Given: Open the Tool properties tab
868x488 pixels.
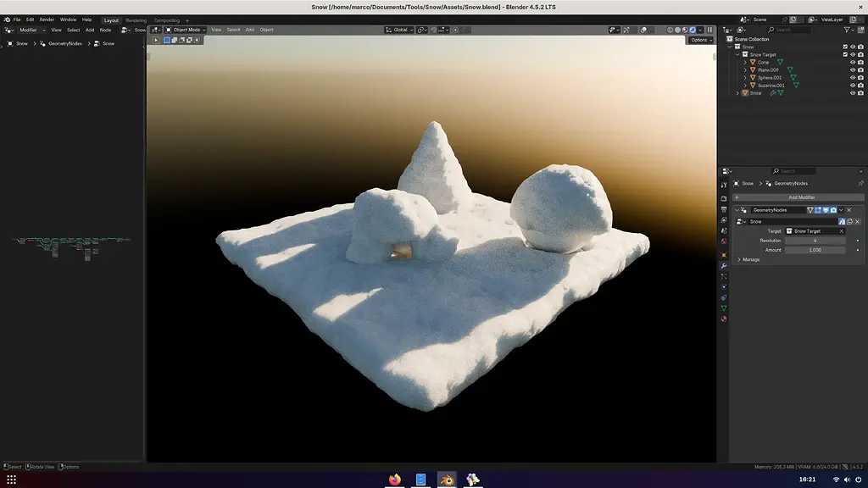Looking at the screenshot, I should pyautogui.click(x=724, y=184).
